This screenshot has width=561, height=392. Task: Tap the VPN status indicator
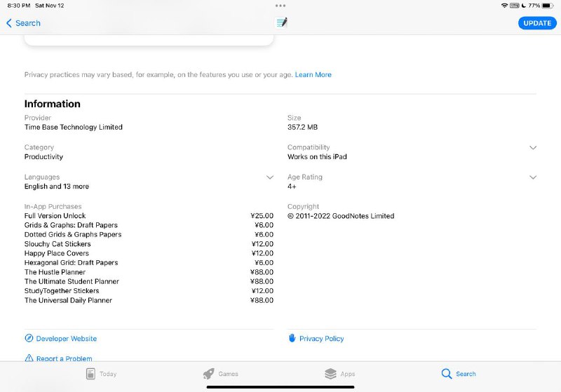(x=515, y=6)
